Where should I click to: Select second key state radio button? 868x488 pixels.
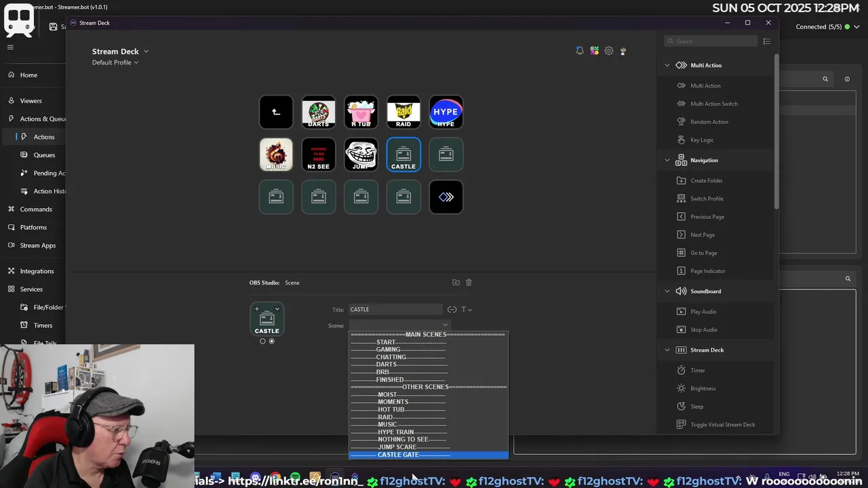point(272,342)
